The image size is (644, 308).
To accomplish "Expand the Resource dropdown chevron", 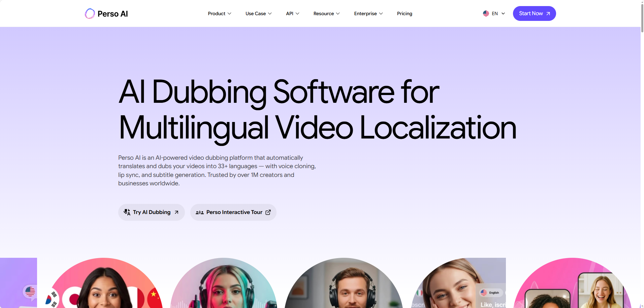I will 338,14.
